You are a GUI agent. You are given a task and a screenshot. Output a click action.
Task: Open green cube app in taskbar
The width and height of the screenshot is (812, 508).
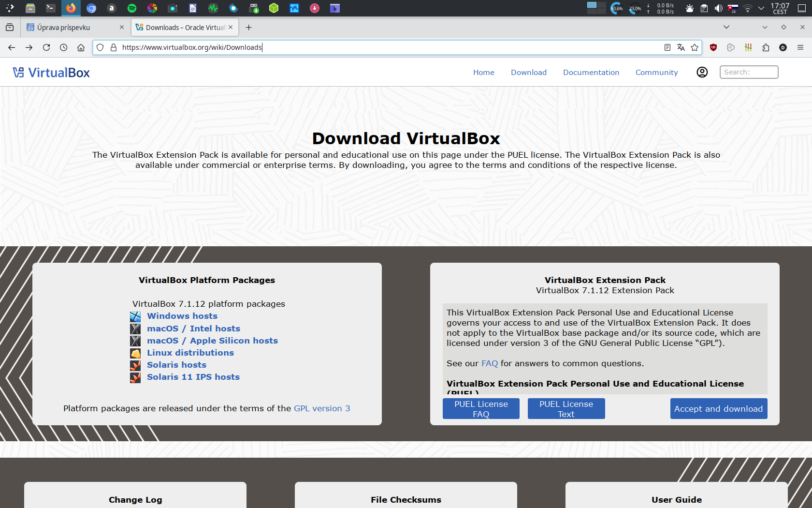[x=274, y=8]
